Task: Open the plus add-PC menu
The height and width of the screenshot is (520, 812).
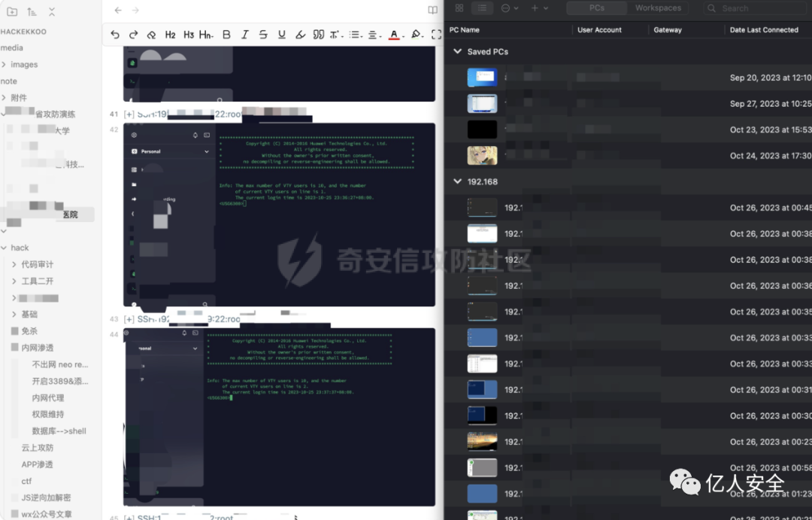Action: coord(539,8)
